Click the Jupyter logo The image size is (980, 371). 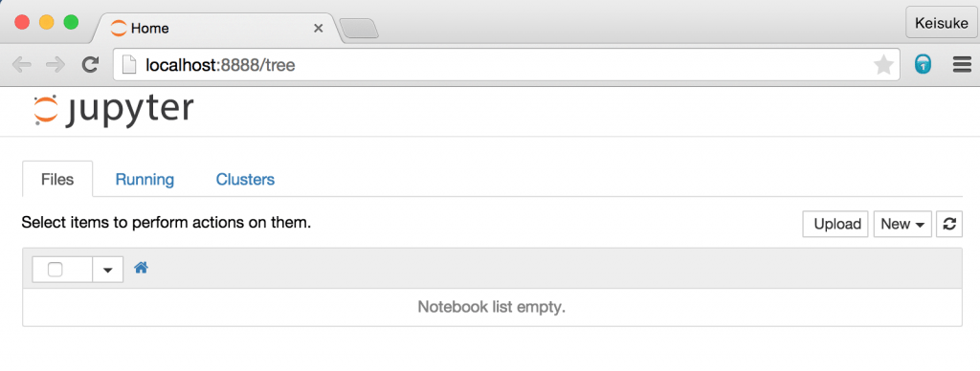point(113,111)
